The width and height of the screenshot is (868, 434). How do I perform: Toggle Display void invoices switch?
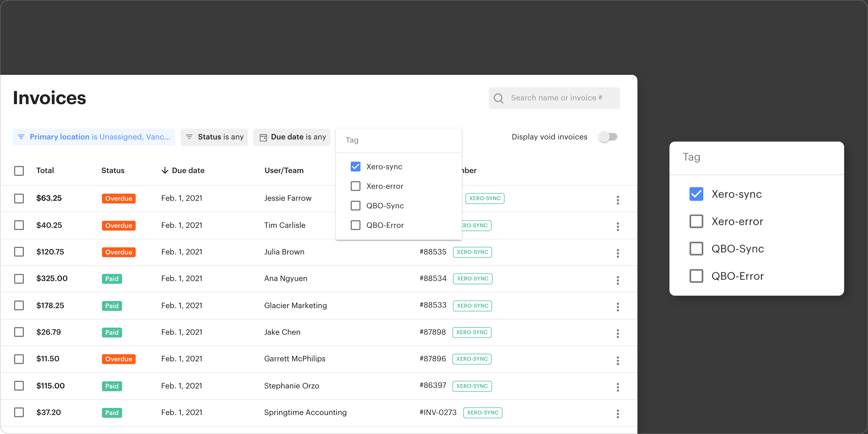[x=608, y=137]
